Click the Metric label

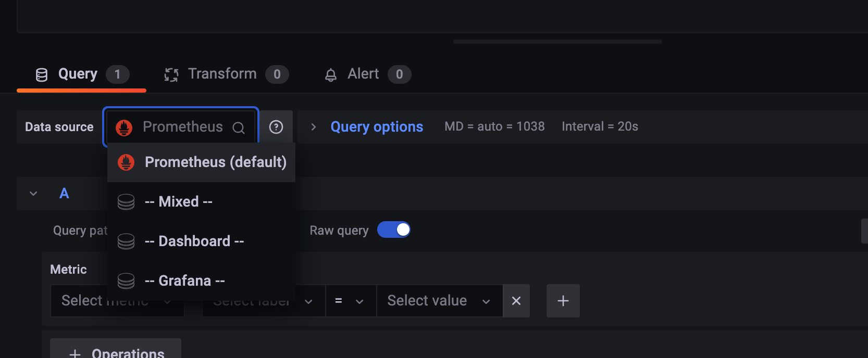point(68,270)
